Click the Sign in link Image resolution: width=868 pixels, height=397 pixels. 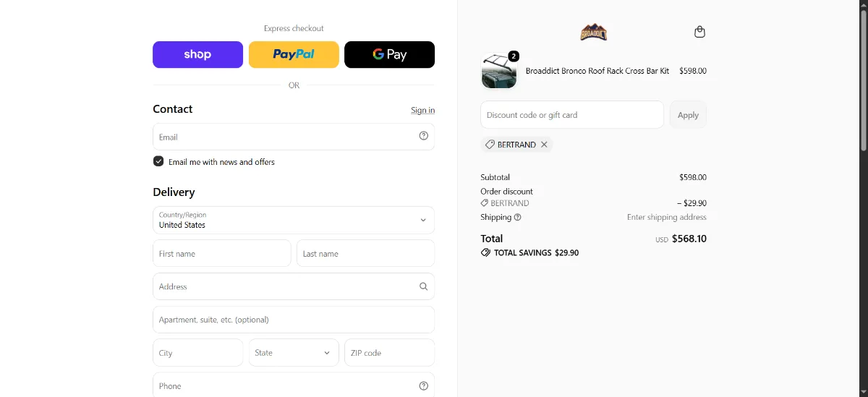pyautogui.click(x=423, y=110)
